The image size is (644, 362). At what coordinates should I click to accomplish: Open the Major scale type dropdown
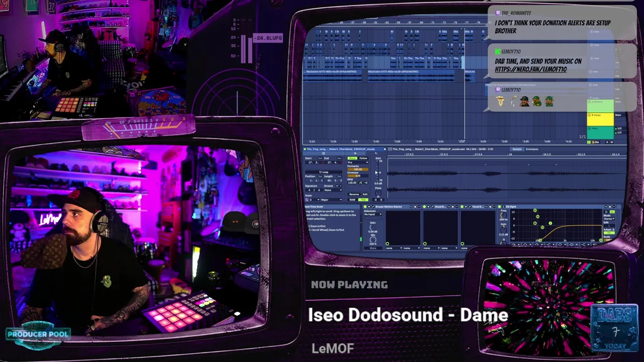331,200
